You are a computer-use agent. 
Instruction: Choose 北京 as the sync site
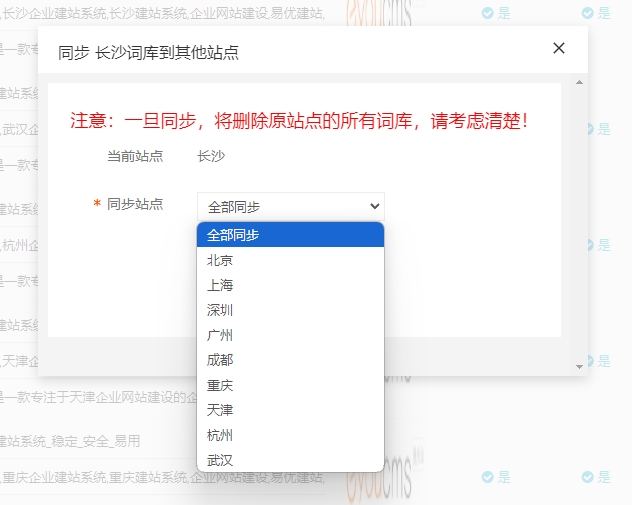290,260
